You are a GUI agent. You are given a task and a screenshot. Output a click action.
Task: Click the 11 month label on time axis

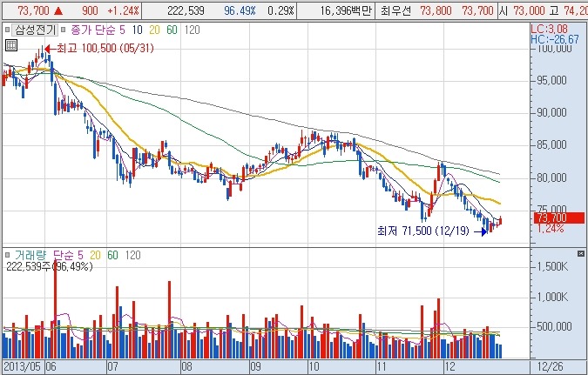point(382,367)
